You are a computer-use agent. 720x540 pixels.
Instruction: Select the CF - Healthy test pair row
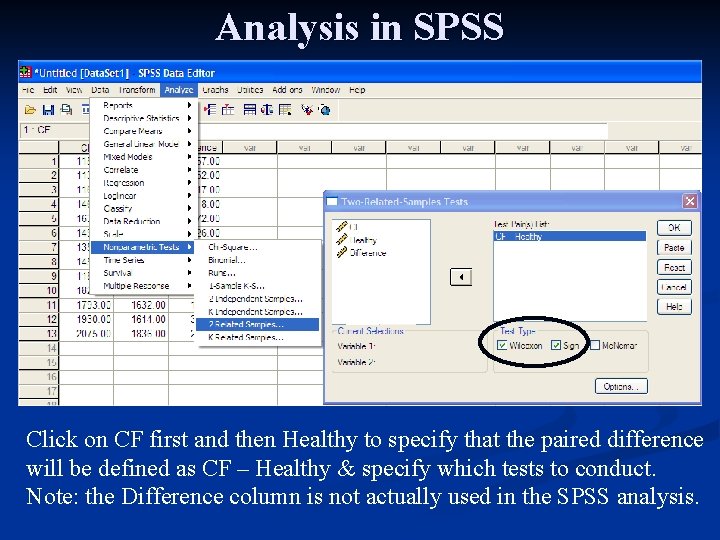(x=570, y=236)
